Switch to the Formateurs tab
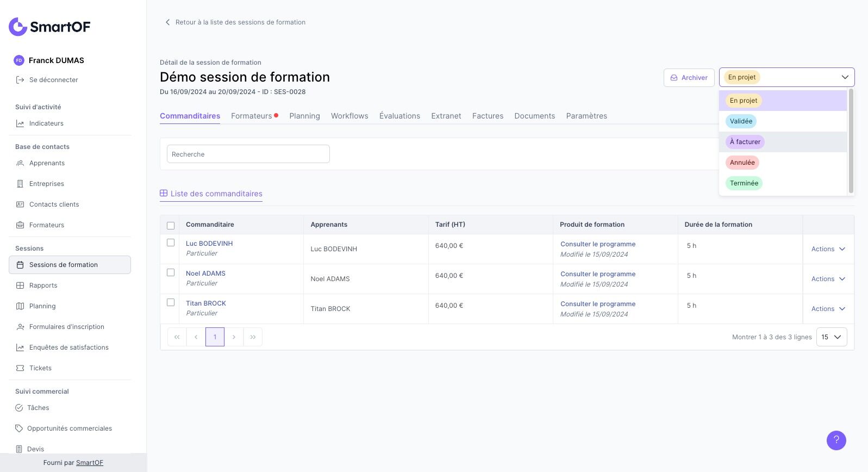Image resolution: width=868 pixels, height=472 pixels. pos(252,116)
